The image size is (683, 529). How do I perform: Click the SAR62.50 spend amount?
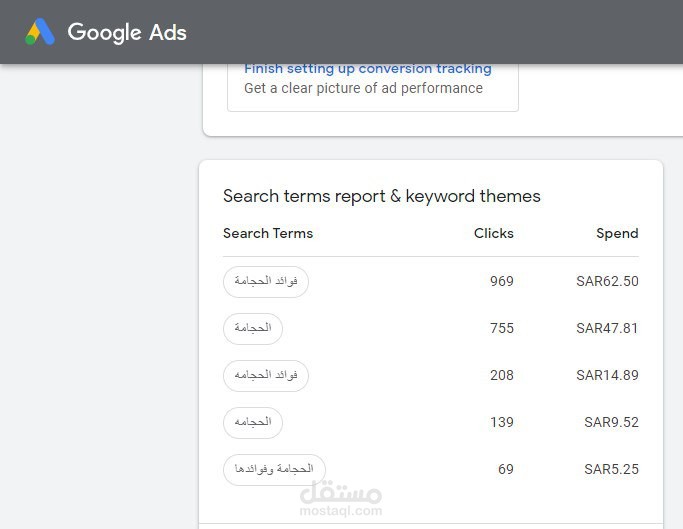[607, 282]
